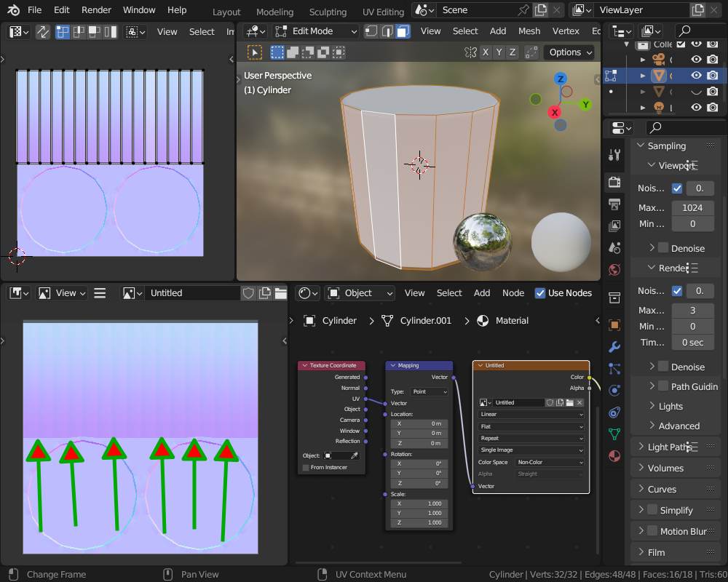Open the Scene properties tab

pos(614,248)
